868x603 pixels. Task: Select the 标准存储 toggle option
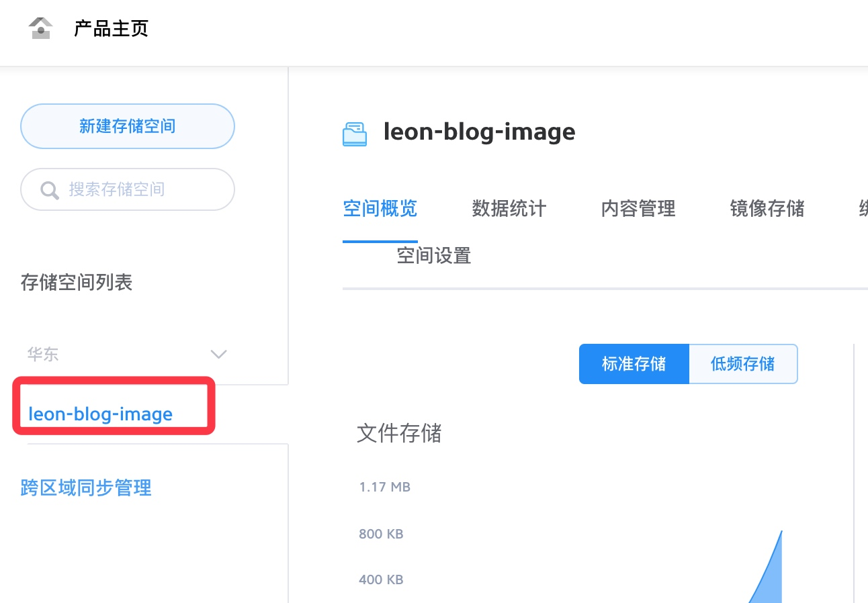pos(634,364)
